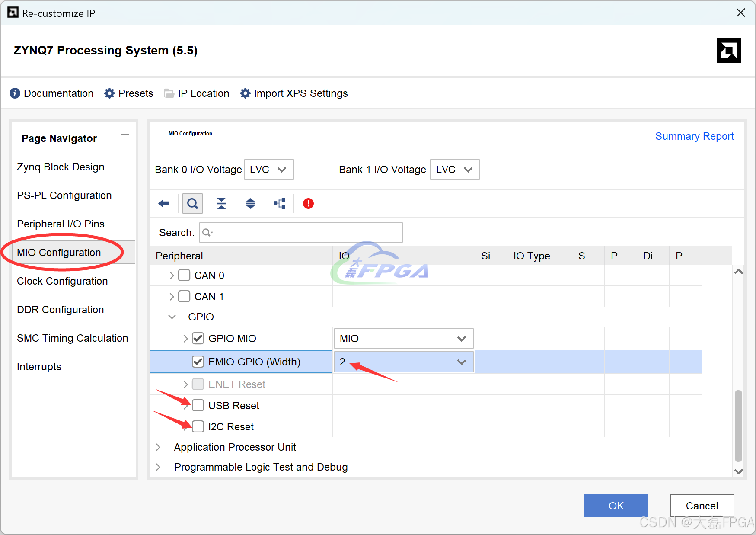
Task: Expand the ENET Reset row
Action: click(185, 384)
